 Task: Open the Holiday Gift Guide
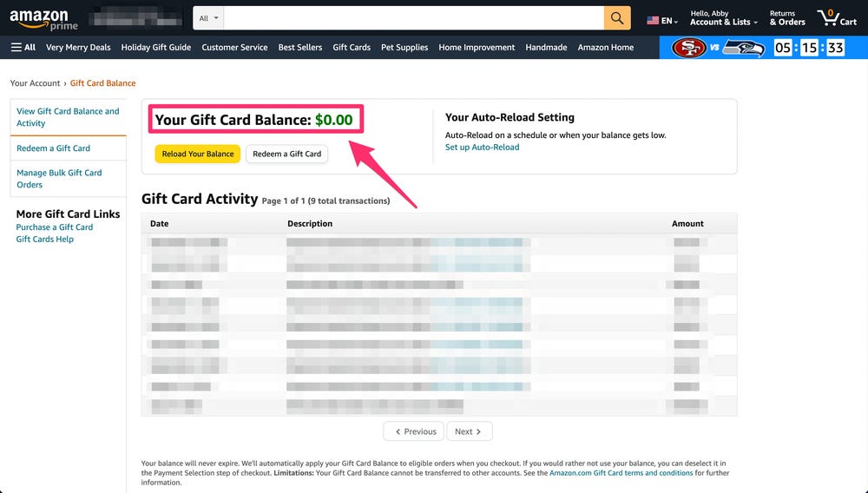[156, 48]
